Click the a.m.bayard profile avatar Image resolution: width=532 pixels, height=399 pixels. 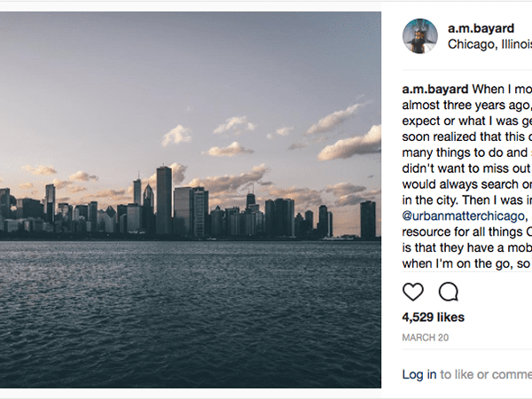[x=420, y=35]
